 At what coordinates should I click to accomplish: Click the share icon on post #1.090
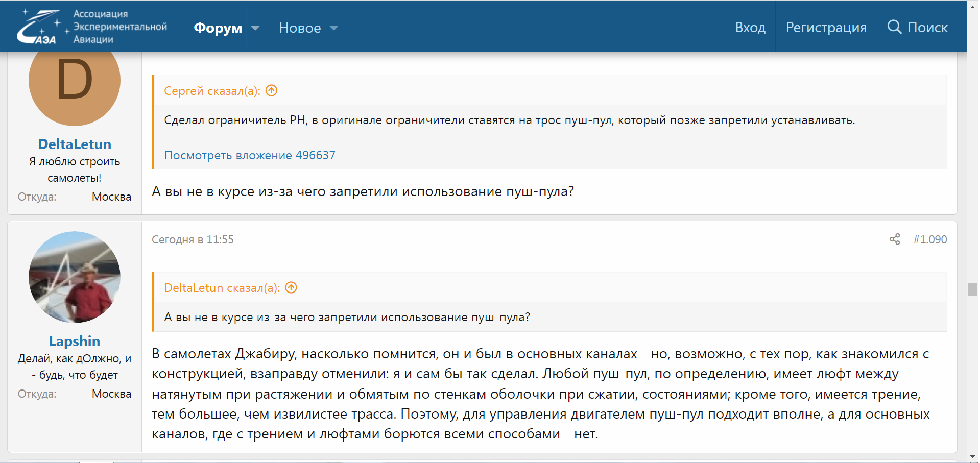894,239
